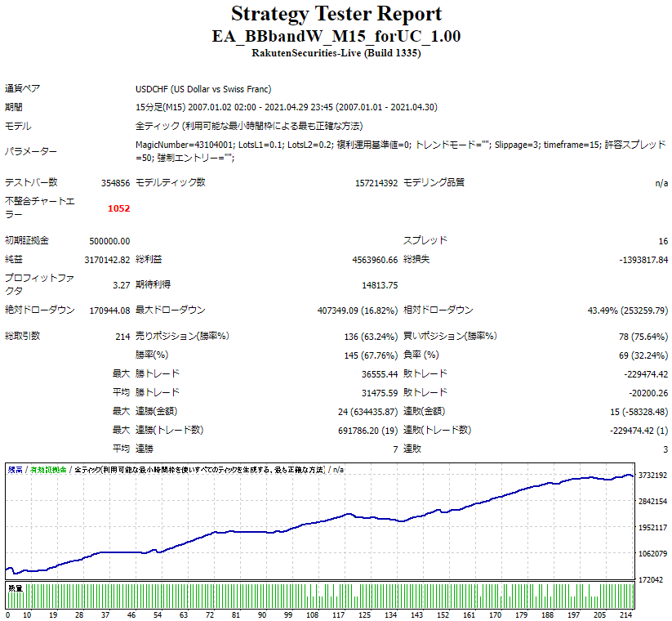This screenshot has height=621, width=672.
Task: Select the Strategy Tester Report title
Action: (336, 14)
